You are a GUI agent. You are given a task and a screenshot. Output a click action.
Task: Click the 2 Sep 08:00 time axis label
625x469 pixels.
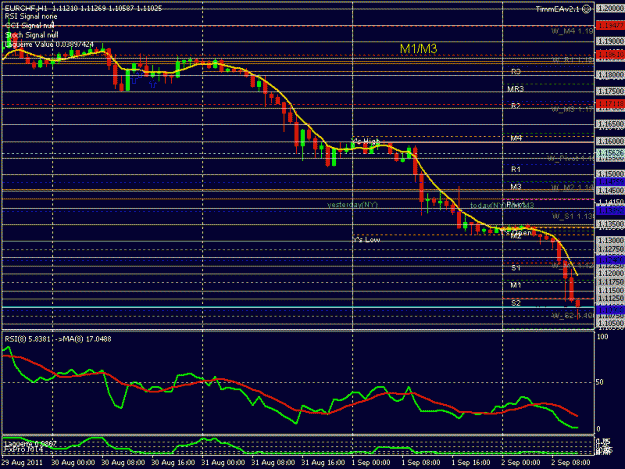[x=571, y=463]
